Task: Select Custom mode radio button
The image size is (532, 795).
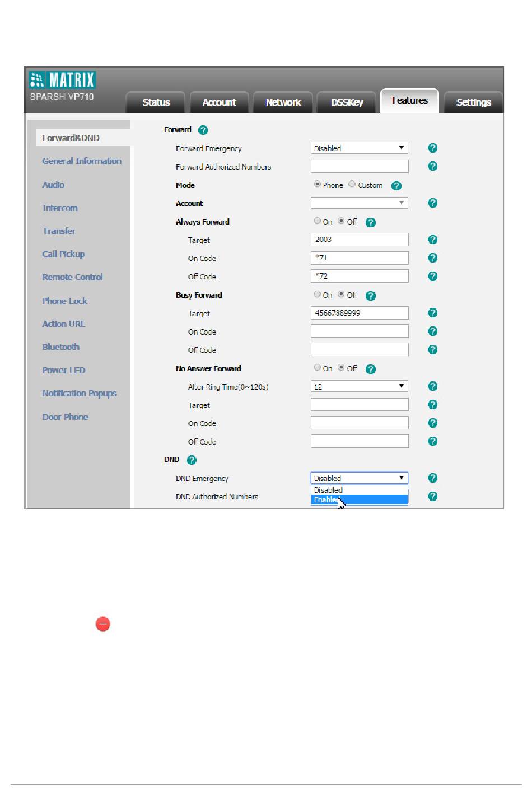Action: tap(352, 184)
